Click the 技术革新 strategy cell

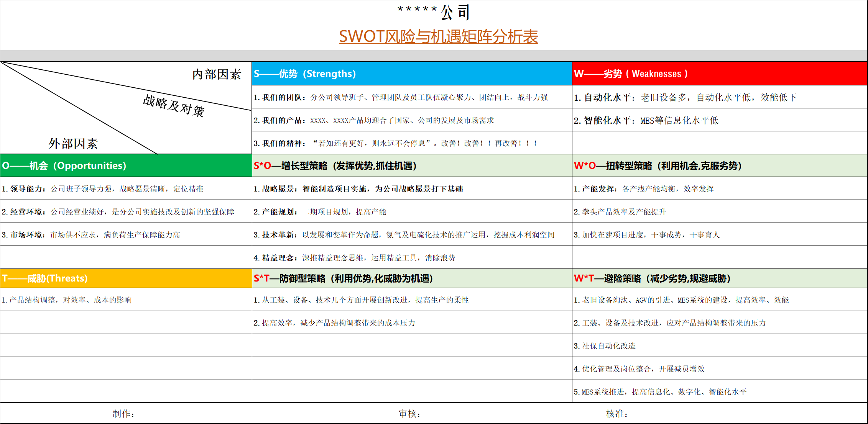tap(403, 235)
